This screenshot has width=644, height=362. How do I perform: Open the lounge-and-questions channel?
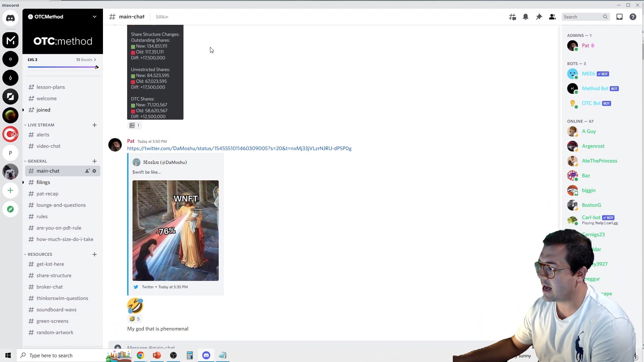[x=63, y=205]
